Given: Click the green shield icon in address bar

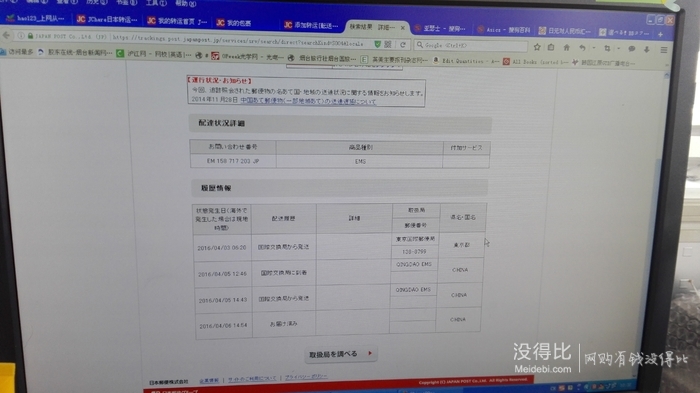Looking at the screenshot, I should [378, 44].
